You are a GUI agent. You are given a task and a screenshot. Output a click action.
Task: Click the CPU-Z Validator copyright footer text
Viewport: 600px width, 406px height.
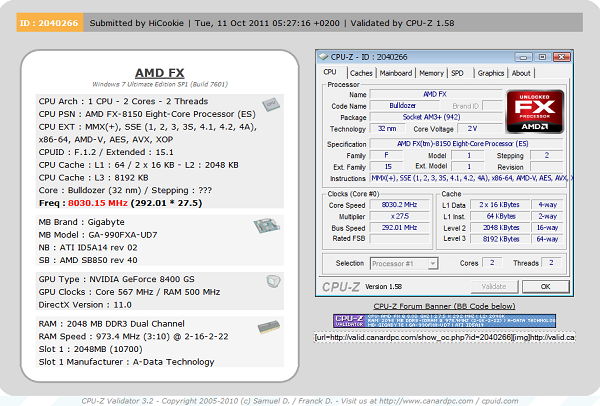point(300,401)
